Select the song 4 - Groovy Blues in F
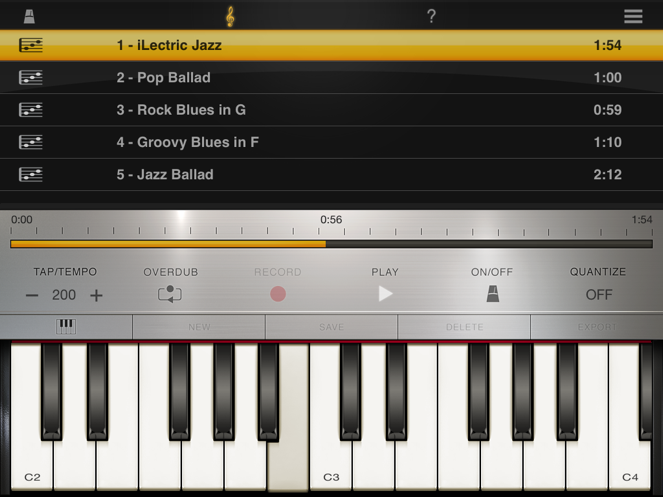 [x=332, y=142]
